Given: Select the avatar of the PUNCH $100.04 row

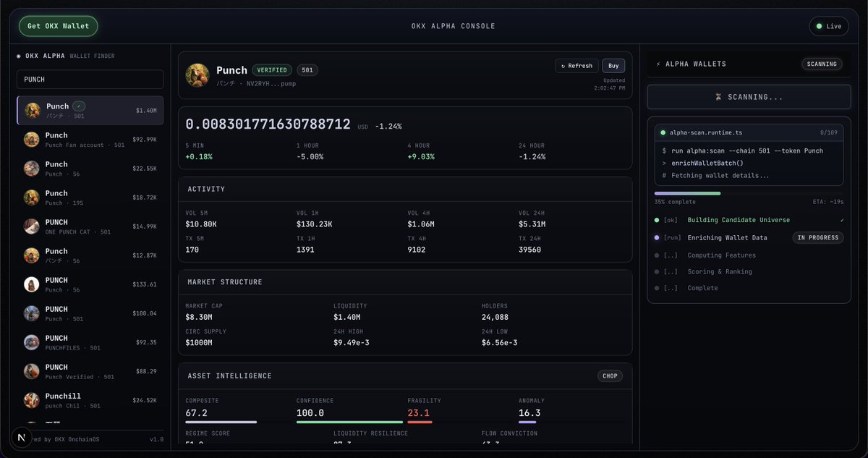Looking at the screenshot, I should pyautogui.click(x=31, y=313).
